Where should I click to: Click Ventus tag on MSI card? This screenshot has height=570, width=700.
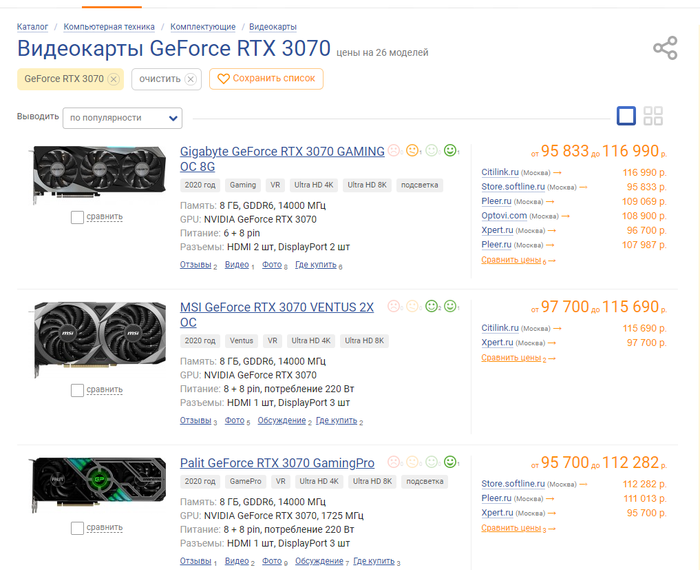pos(241,341)
